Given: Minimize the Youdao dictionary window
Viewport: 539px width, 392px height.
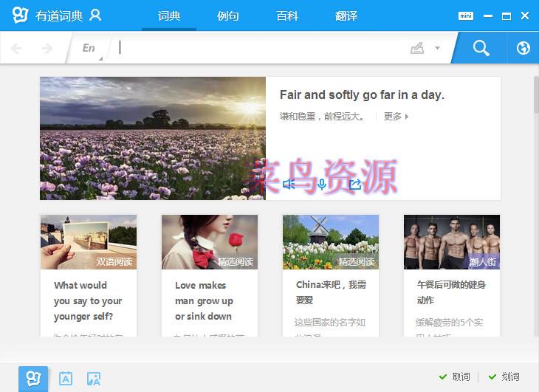Looking at the screenshot, I should [488, 16].
